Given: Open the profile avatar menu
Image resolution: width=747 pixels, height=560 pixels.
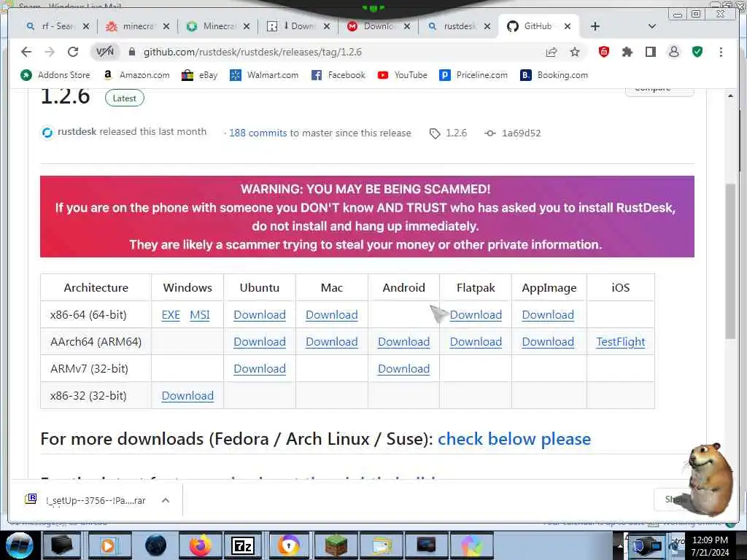Looking at the screenshot, I should click(x=673, y=52).
